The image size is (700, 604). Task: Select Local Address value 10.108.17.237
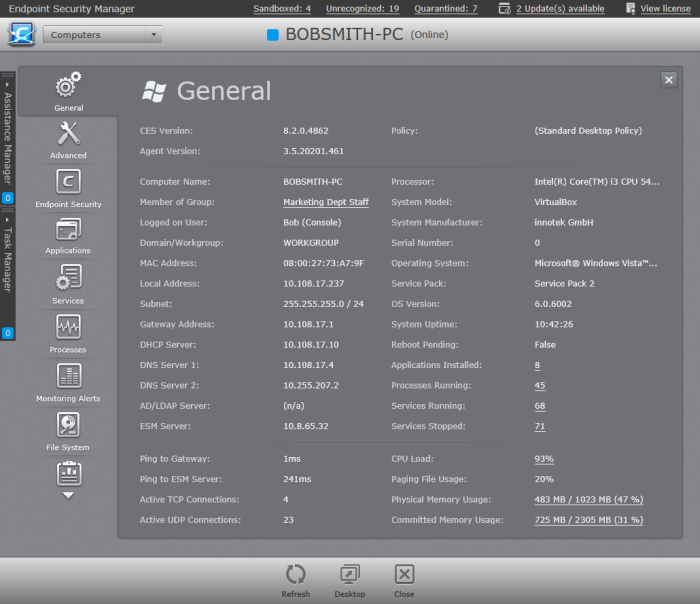pyautogui.click(x=313, y=284)
